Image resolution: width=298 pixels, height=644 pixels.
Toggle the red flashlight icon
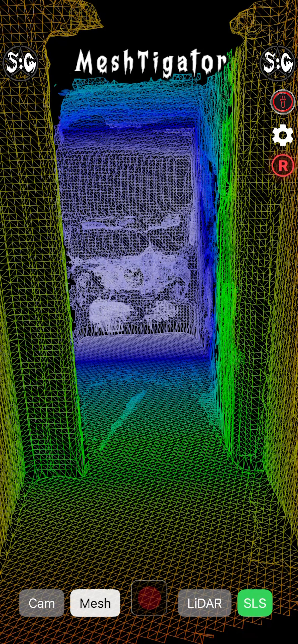[x=283, y=102]
